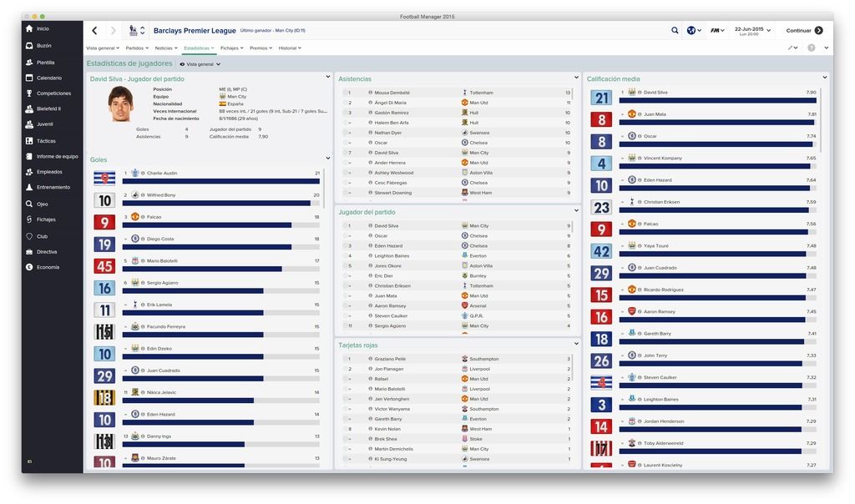Open the Vista general view selector with eye icon
Viewport: 855px width, 504px height.
(200, 64)
